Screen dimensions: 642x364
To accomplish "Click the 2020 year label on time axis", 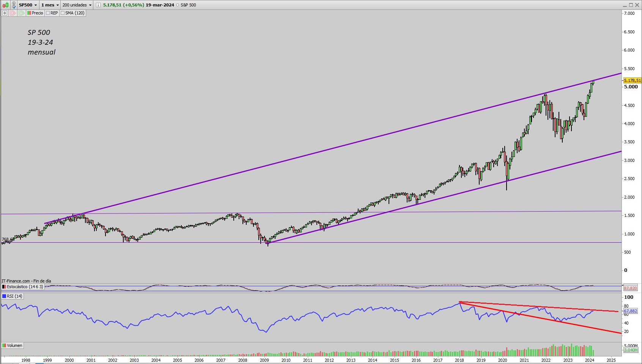I will pyautogui.click(x=502, y=360).
